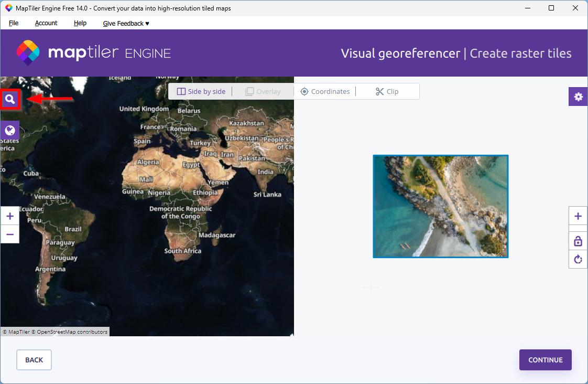Click the Turkey label on the map
Image resolution: width=588 pixels, height=384 pixels.
pos(200,143)
